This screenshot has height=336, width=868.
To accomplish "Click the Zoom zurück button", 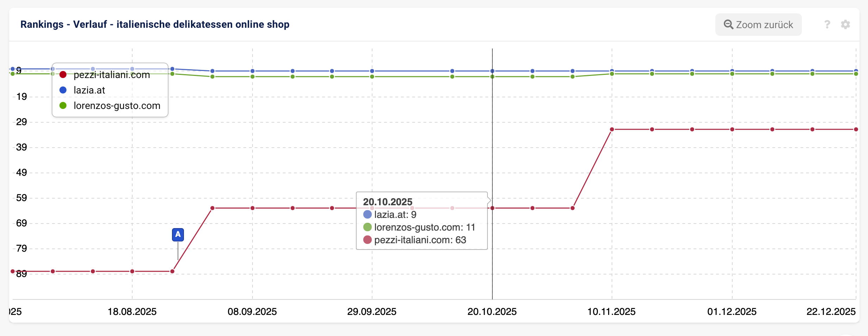I will tap(758, 25).
